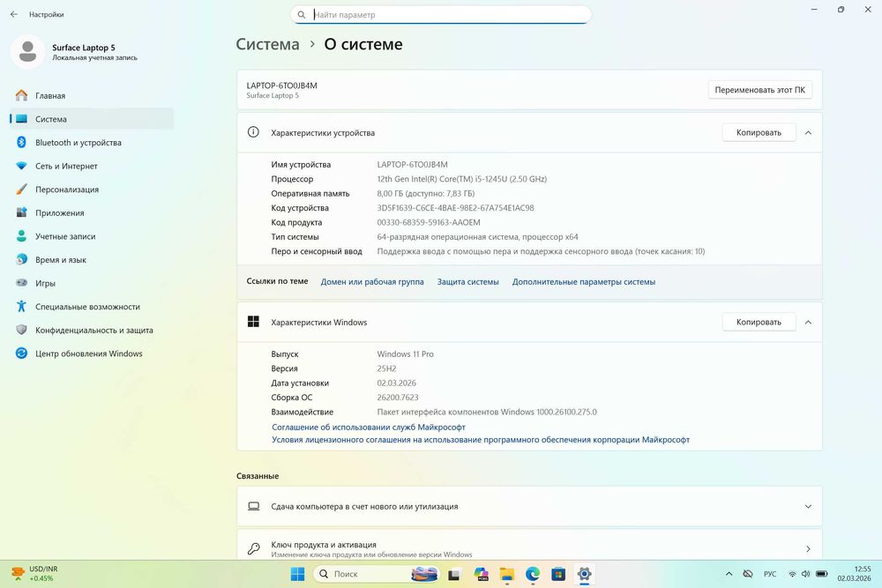Open Microsoft Store from the taskbar
Viewport: 882px width, 588px height.
tap(558, 574)
